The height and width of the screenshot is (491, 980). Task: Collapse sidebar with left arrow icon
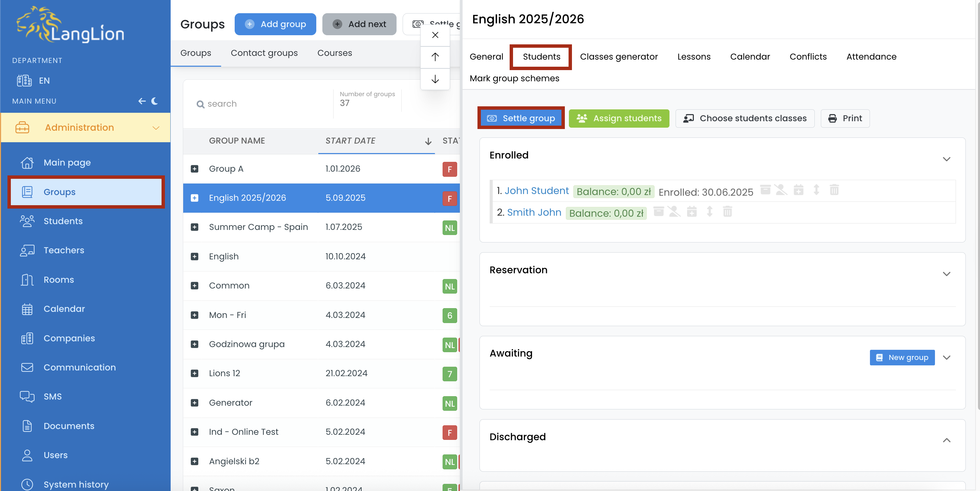coord(142,101)
